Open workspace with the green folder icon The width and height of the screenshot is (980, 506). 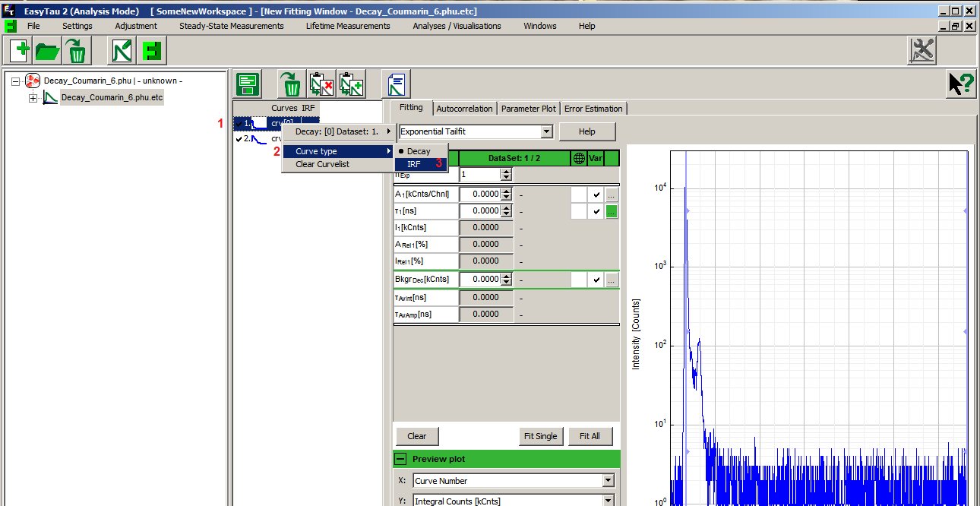[48, 52]
